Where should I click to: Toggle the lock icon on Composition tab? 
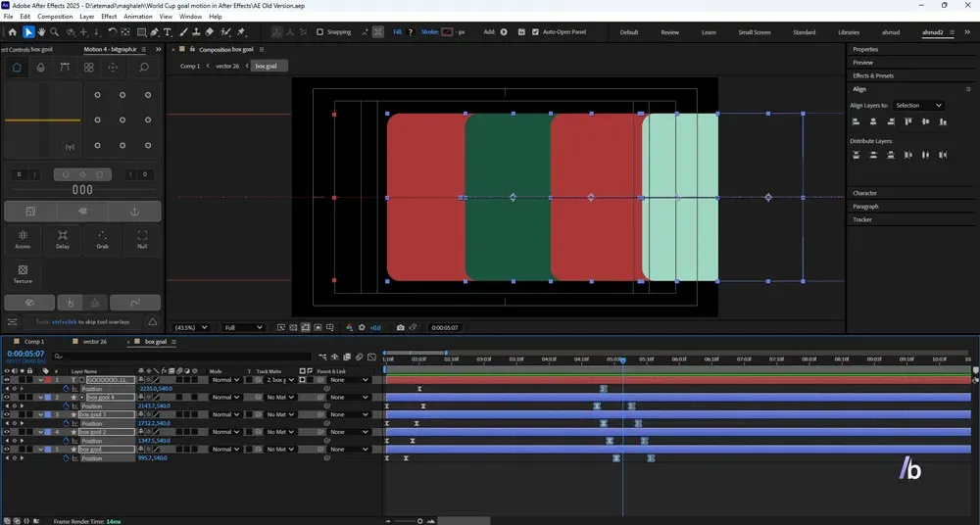coord(192,49)
